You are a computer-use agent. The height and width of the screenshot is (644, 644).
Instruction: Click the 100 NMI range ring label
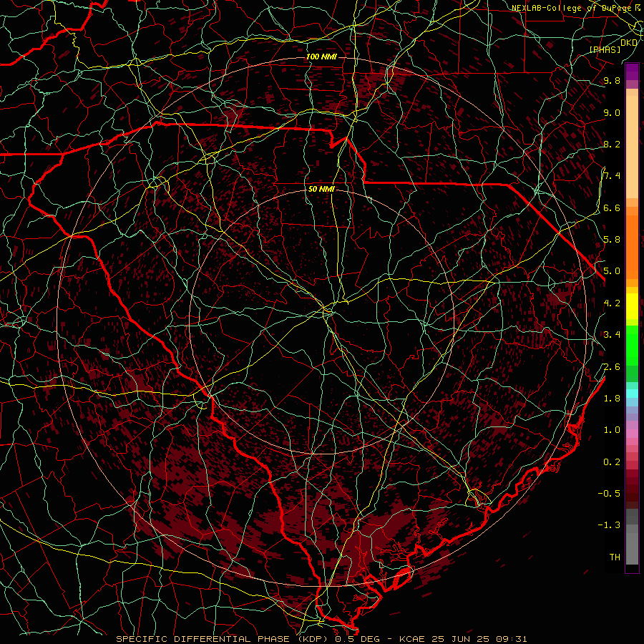[321, 57]
